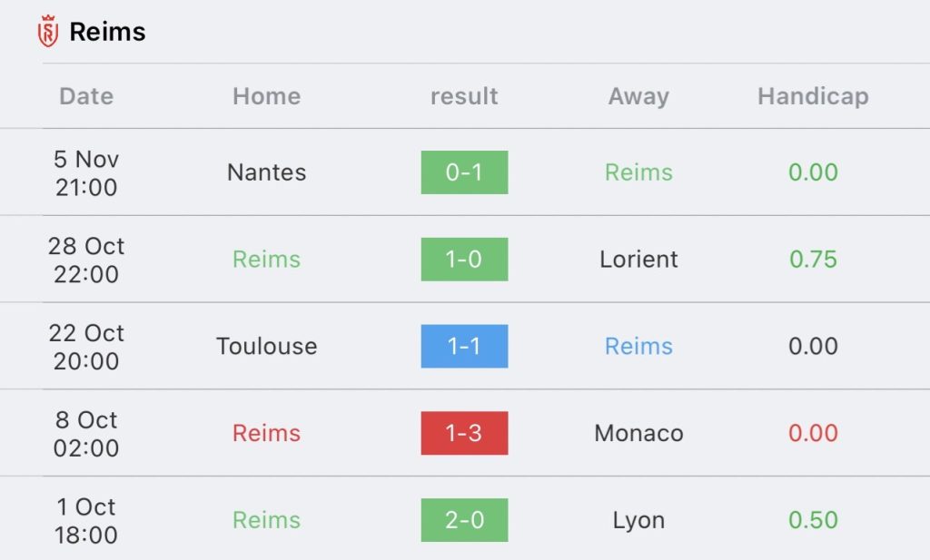Select the 0.50 handicap value
The height and width of the screenshot is (560, 930).
click(813, 520)
